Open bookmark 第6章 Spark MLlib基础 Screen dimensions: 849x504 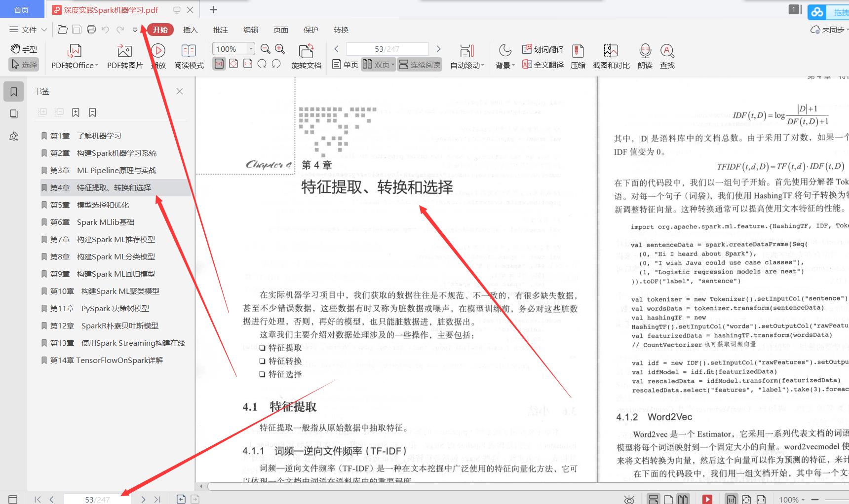[x=92, y=222]
